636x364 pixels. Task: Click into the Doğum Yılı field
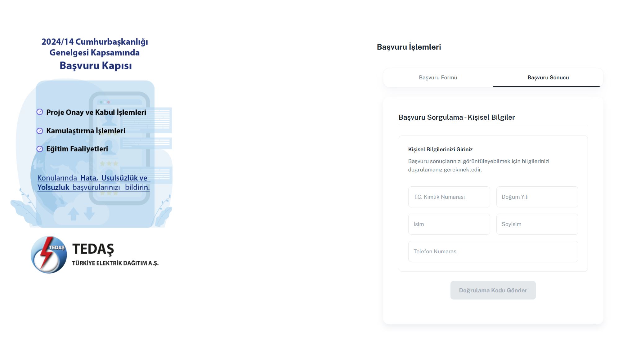click(537, 197)
